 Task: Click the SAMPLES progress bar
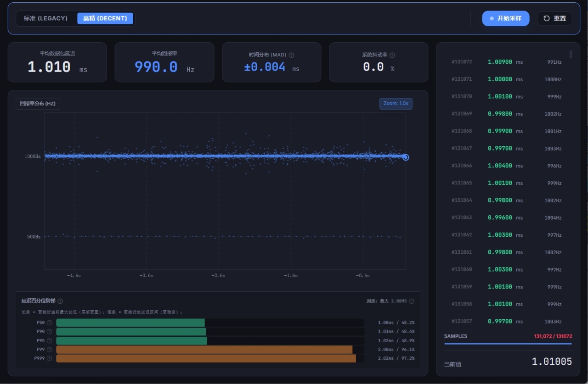click(508, 344)
